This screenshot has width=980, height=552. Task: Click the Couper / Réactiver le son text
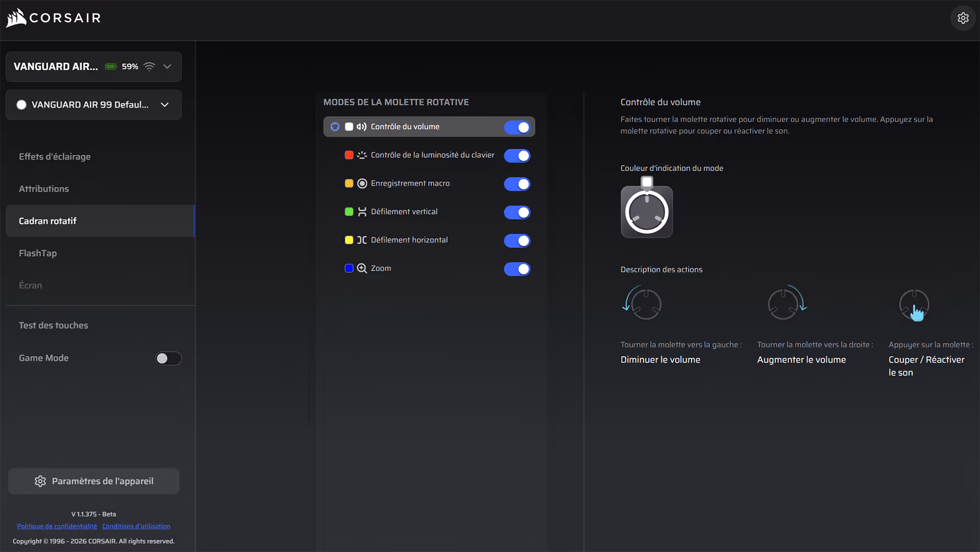(926, 366)
